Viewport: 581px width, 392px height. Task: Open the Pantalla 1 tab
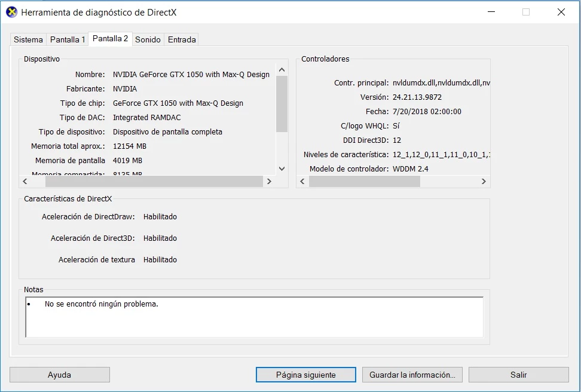(68, 39)
